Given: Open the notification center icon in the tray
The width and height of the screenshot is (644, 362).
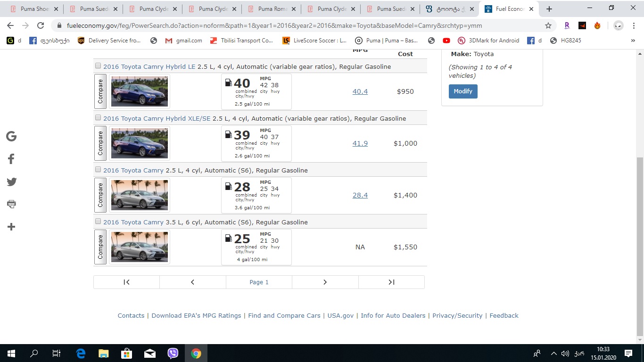Looking at the screenshot, I should (628, 353).
